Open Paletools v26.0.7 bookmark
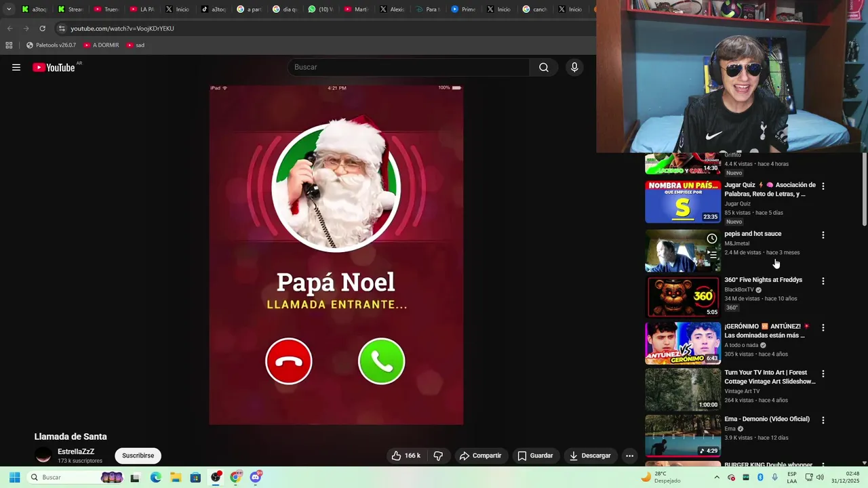The width and height of the screenshot is (868, 488). pyautogui.click(x=51, y=45)
